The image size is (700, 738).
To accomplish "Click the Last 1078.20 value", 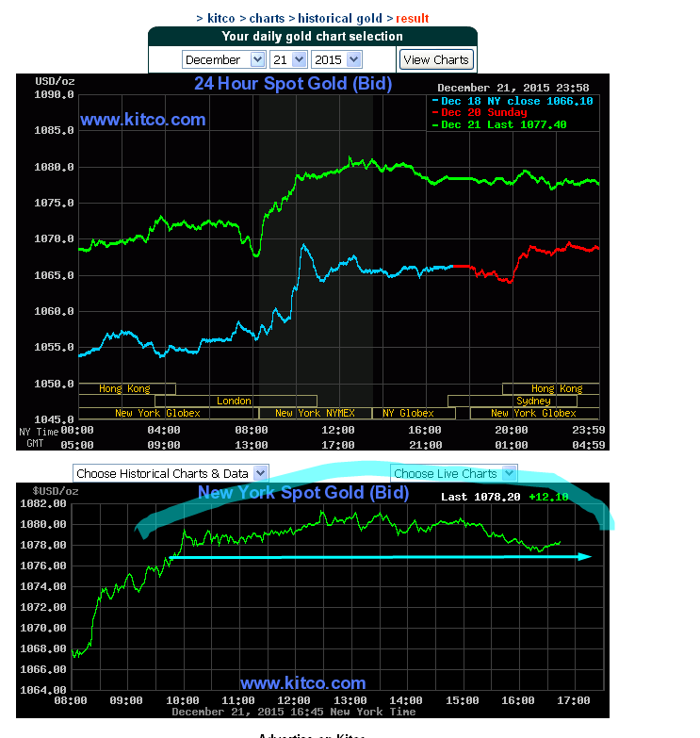I will tap(480, 497).
